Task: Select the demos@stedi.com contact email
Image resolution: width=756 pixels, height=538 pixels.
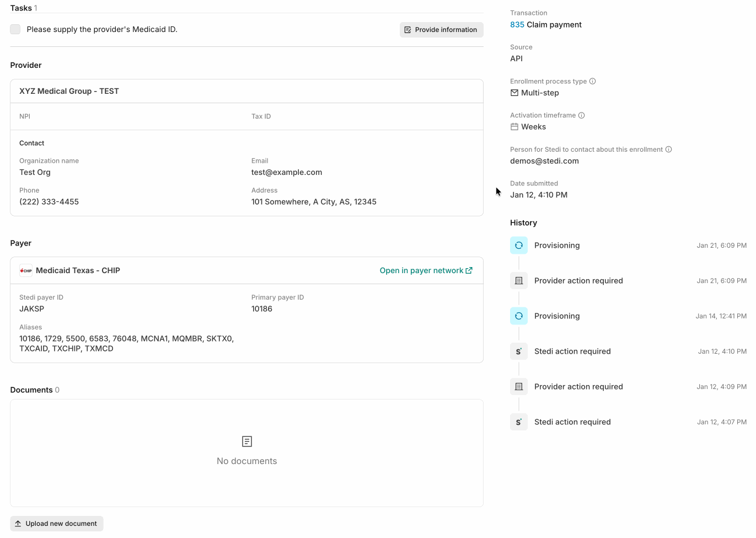Action: click(544, 161)
